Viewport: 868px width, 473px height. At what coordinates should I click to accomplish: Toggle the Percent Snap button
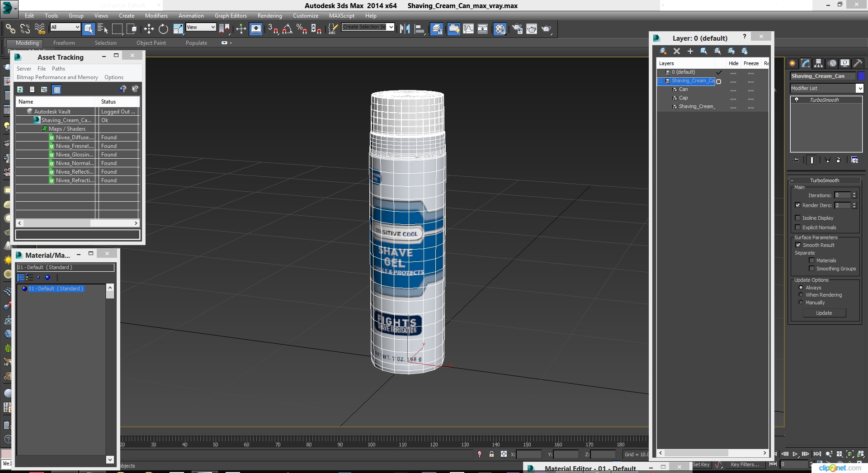(302, 29)
